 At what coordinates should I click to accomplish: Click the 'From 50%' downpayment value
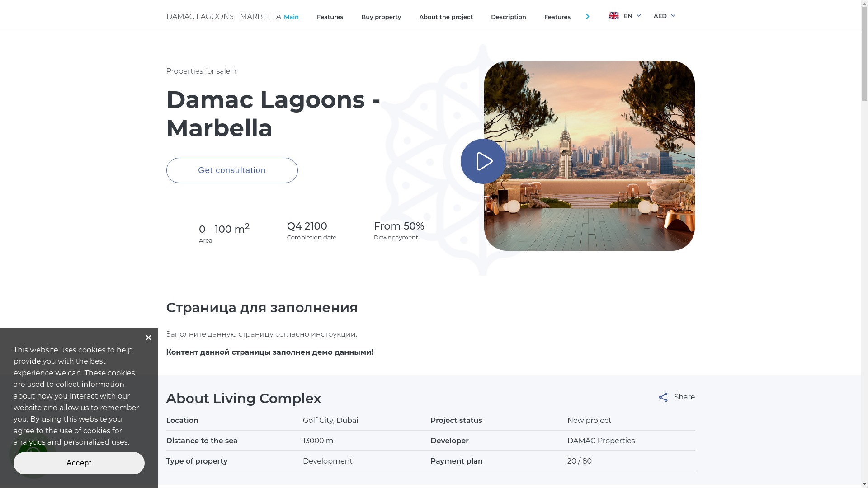(x=399, y=226)
